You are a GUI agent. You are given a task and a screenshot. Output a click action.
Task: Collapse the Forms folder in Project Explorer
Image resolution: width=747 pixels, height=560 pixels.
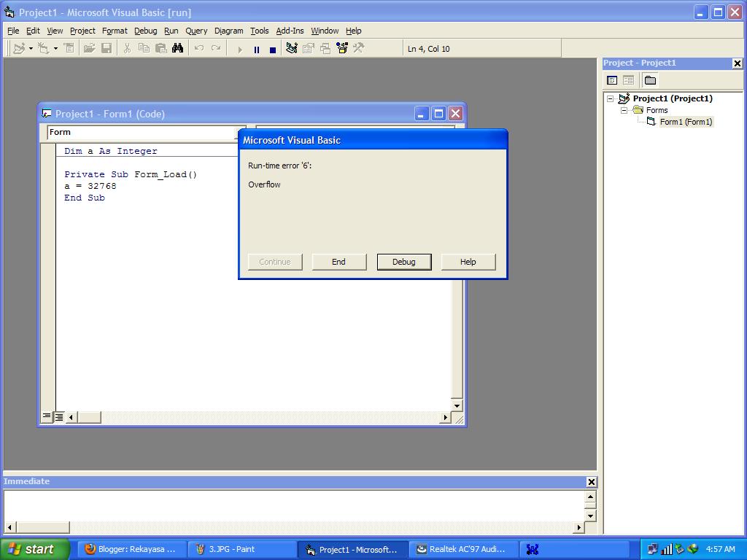[x=624, y=110]
